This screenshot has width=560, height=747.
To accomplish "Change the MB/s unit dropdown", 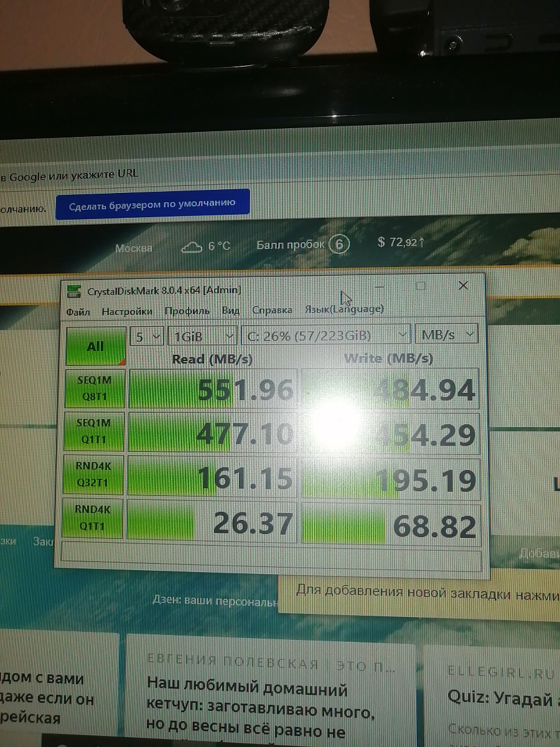I will coord(447,335).
